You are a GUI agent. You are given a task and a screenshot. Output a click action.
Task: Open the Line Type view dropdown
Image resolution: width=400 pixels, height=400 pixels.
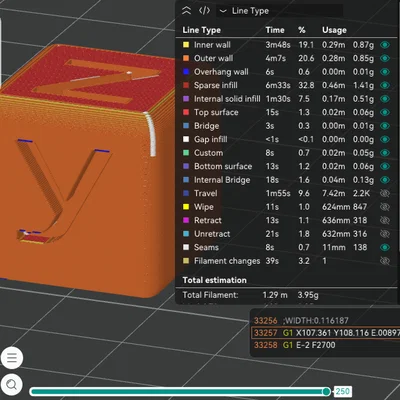[x=279, y=11]
